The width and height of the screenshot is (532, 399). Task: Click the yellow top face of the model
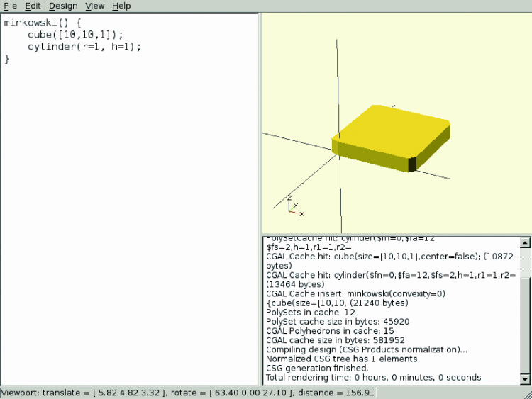click(x=390, y=130)
